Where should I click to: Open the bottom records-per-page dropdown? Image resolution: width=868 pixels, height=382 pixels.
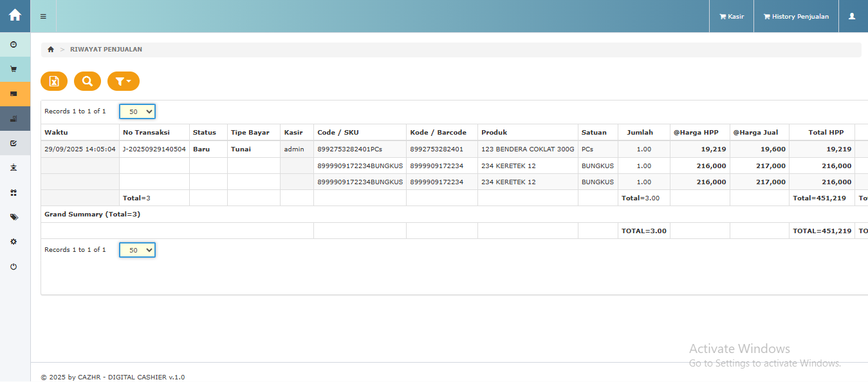(x=138, y=250)
